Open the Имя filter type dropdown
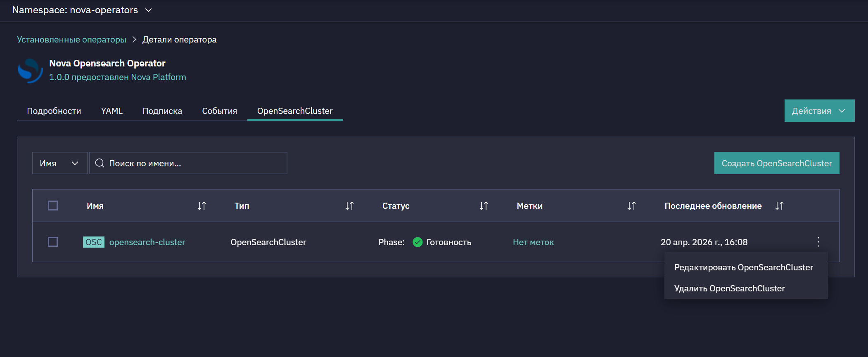 click(60, 163)
